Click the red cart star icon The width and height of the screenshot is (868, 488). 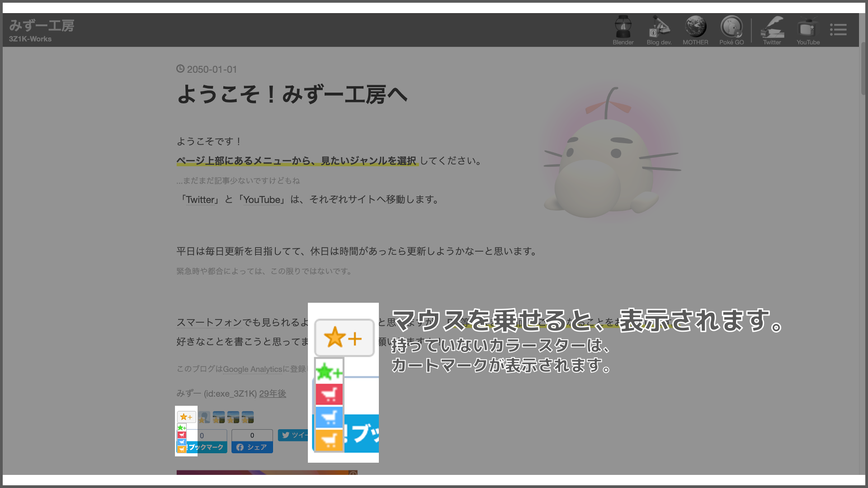point(181,435)
